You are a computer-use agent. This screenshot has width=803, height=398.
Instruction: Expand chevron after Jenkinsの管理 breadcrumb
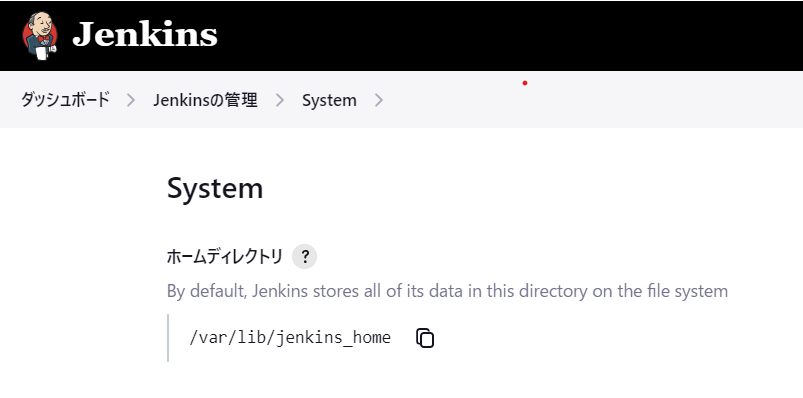click(x=280, y=100)
